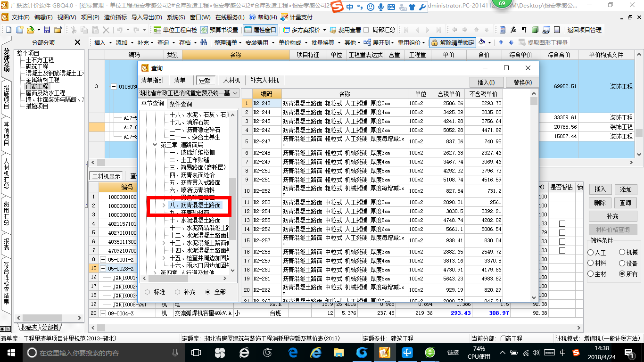The height and width of the screenshot is (362, 644).
Task: Expand the 八、沥青混凝土路面 tree node
Action: click(x=164, y=205)
